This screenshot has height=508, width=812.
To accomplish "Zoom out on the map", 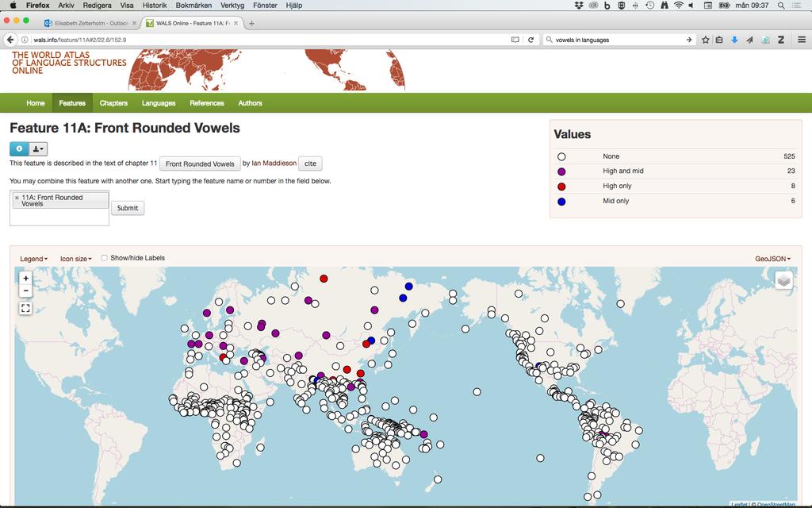I will 25,291.
